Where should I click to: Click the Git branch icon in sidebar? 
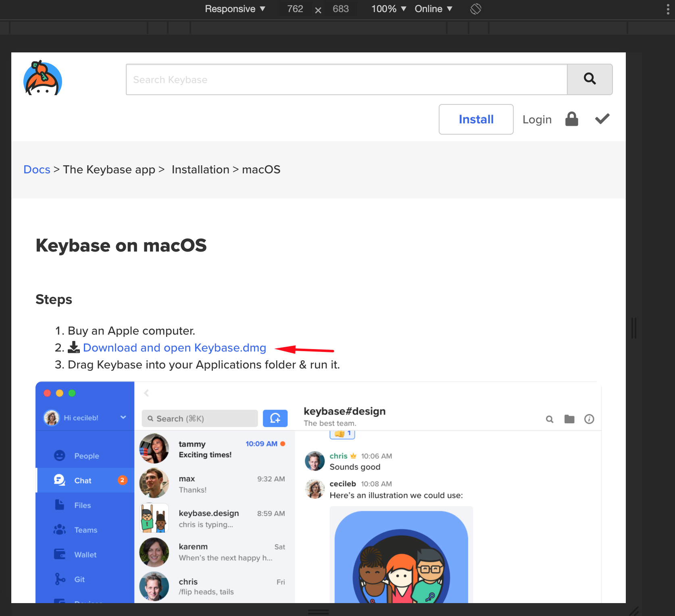(x=60, y=579)
